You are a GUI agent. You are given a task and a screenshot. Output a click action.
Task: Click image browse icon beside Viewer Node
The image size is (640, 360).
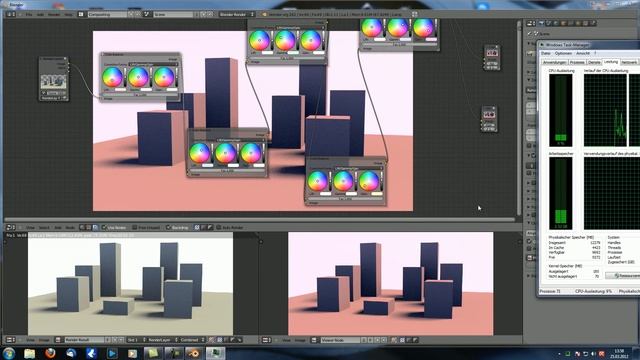(314, 340)
